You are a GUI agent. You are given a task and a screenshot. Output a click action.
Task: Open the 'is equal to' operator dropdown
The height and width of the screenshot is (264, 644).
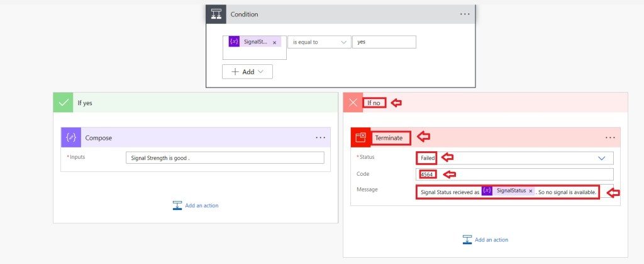(319, 42)
